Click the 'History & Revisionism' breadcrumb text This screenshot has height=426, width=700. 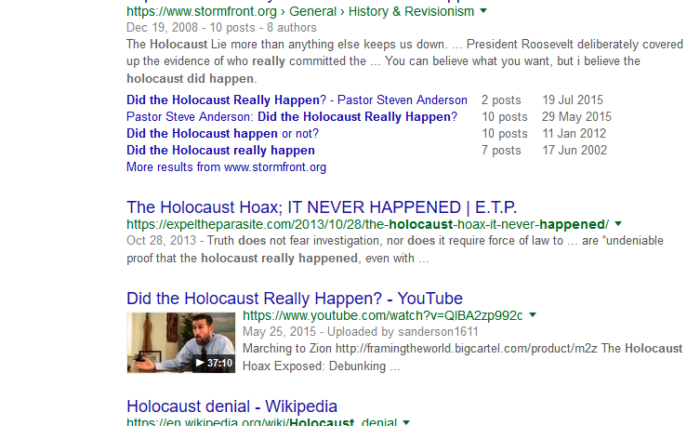coord(411,11)
